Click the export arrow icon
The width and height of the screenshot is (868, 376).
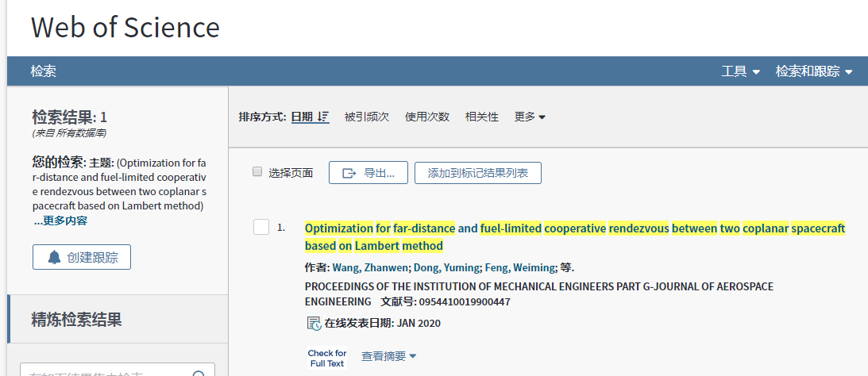point(349,173)
